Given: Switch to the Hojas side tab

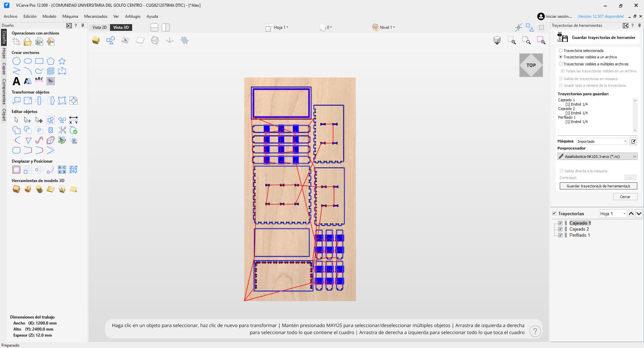Looking at the screenshot, I should (4, 53).
